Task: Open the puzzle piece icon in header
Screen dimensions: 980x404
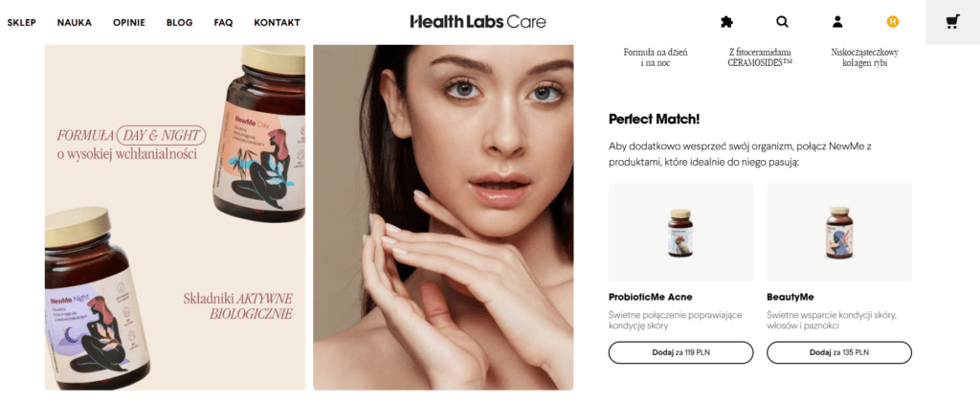Action: click(726, 22)
